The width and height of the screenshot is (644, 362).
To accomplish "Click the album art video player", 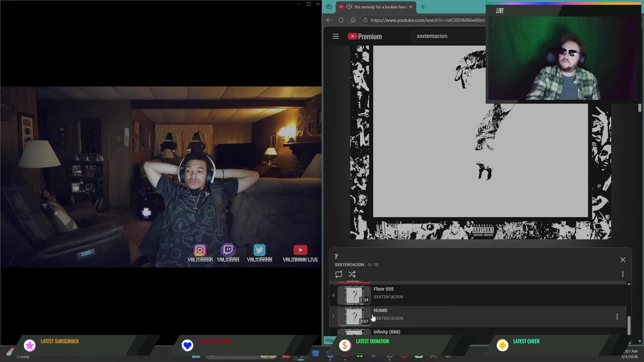I will [x=480, y=142].
